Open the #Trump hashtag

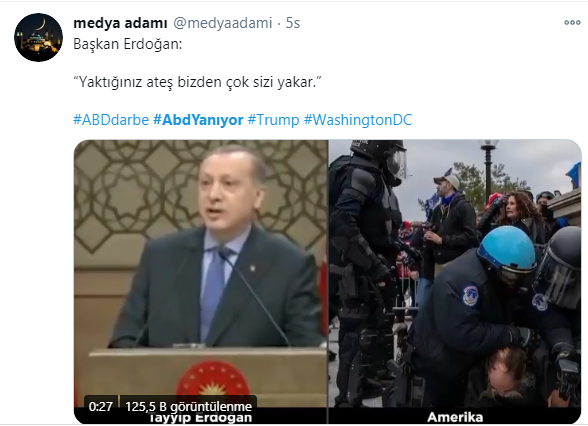point(273,120)
